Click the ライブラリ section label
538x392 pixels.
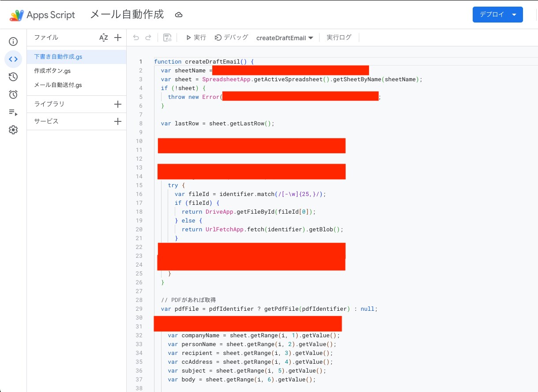tap(49, 104)
